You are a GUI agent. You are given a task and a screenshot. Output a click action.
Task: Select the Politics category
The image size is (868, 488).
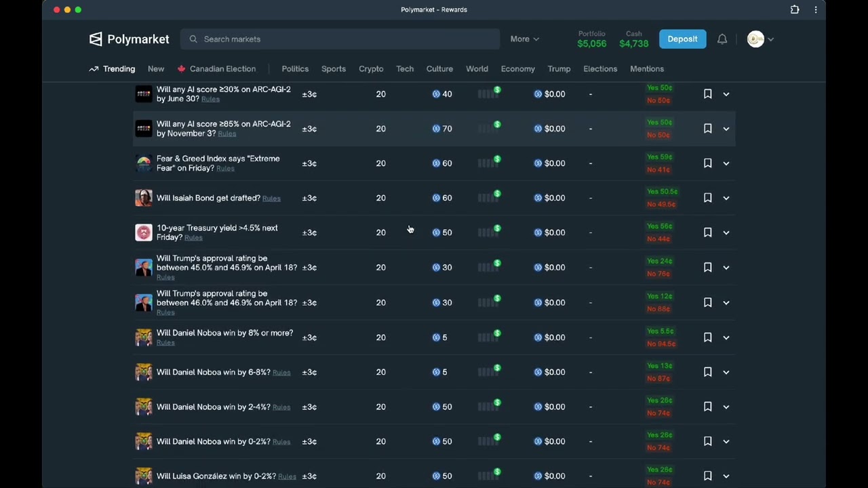tap(295, 69)
